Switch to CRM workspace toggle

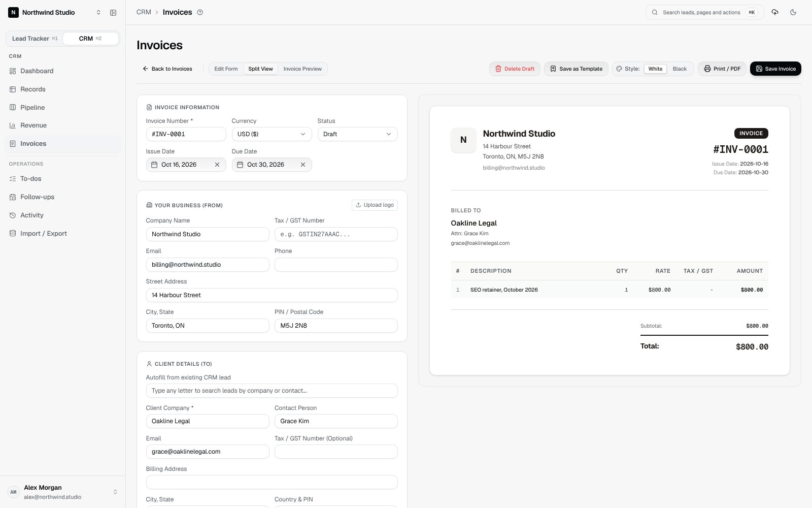(x=90, y=39)
